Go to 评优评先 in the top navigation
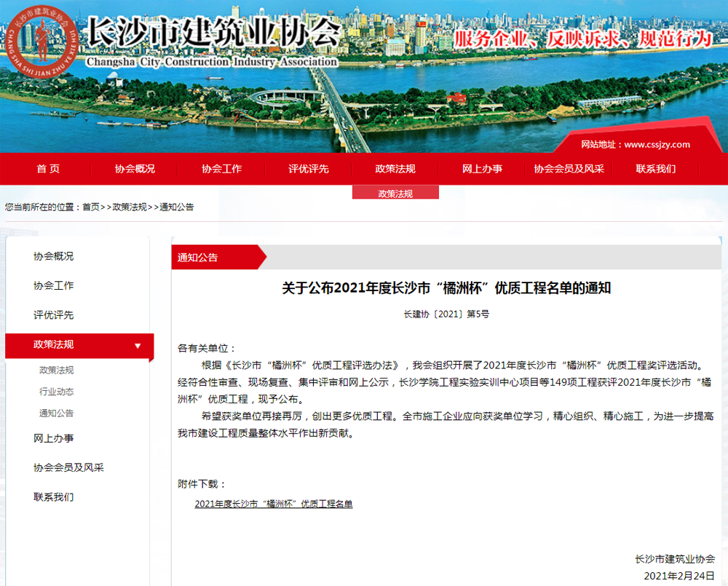728x586 pixels. (308, 169)
